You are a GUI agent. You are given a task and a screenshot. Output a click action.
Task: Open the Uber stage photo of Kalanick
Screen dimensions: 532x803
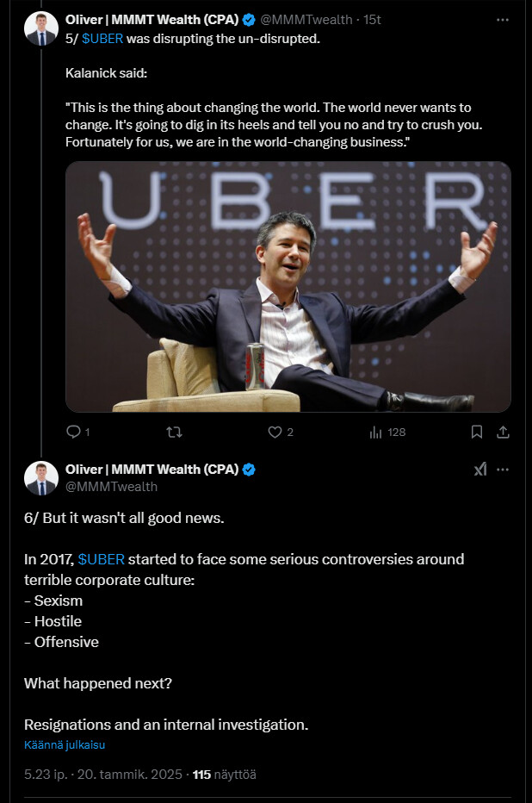point(288,286)
